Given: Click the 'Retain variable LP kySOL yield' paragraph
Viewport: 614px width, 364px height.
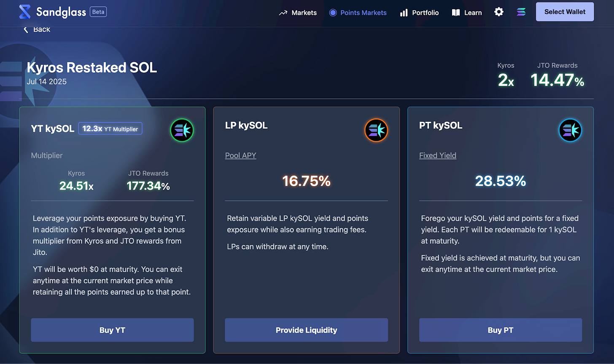Looking at the screenshot, I should pyautogui.click(x=298, y=224).
